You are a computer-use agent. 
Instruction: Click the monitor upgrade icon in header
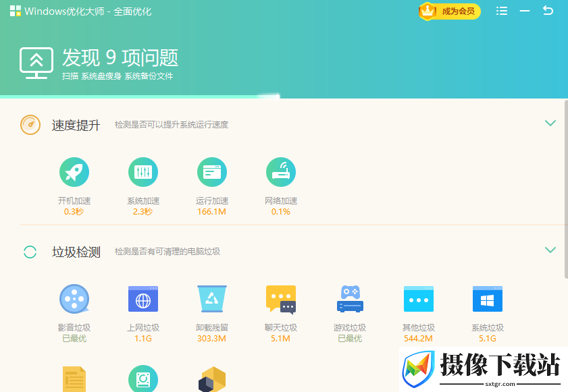point(36,63)
